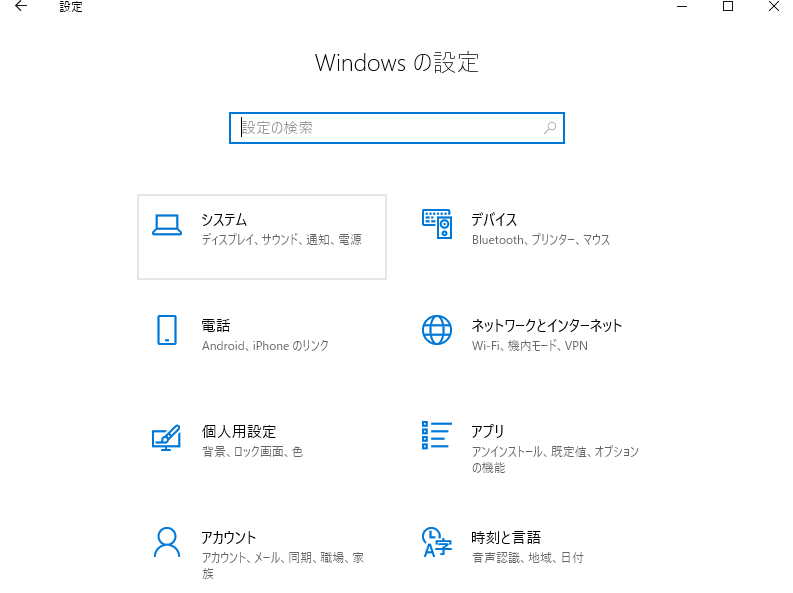The width and height of the screenshot is (793, 593).
Task: Click the magnifier icon in search box
Action: coord(549,128)
